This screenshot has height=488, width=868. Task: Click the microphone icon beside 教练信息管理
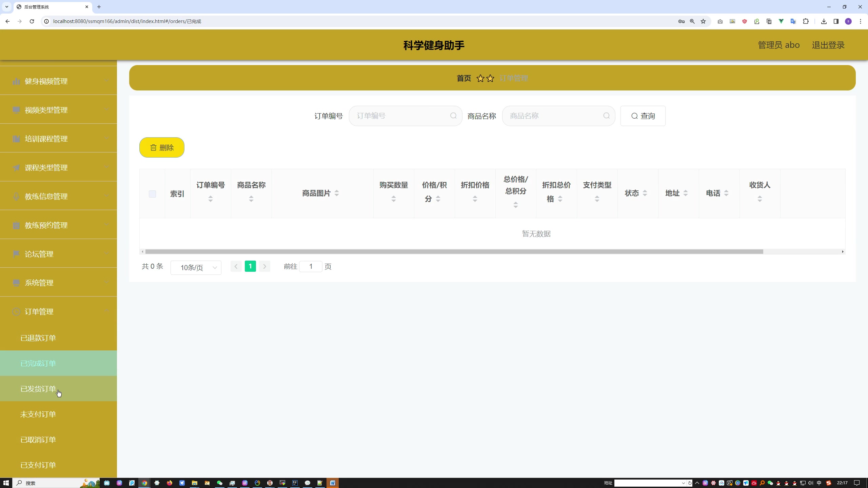pyautogui.click(x=16, y=197)
